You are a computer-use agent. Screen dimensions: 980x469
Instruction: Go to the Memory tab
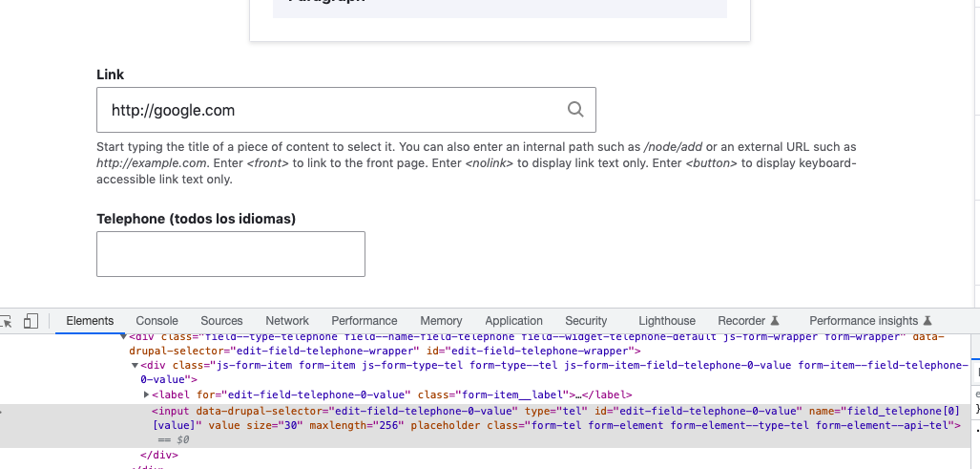(x=441, y=321)
